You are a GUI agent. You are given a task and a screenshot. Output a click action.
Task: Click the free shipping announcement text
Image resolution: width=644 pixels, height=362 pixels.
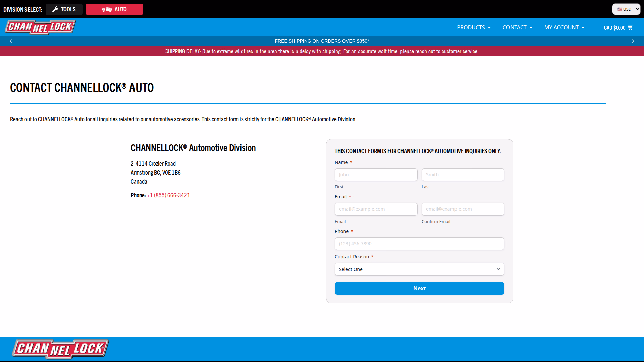point(322,41)
